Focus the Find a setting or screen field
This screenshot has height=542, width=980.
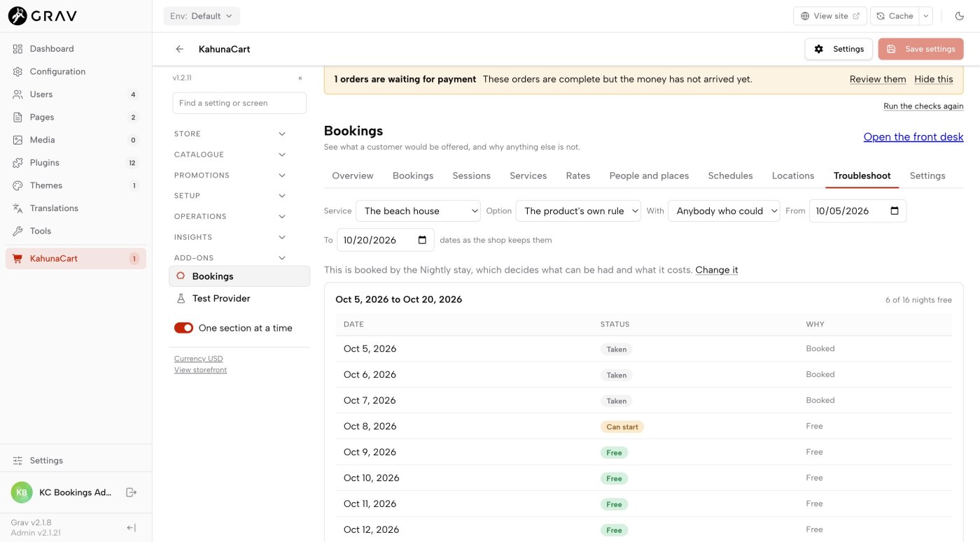click(x=239, y=103)
